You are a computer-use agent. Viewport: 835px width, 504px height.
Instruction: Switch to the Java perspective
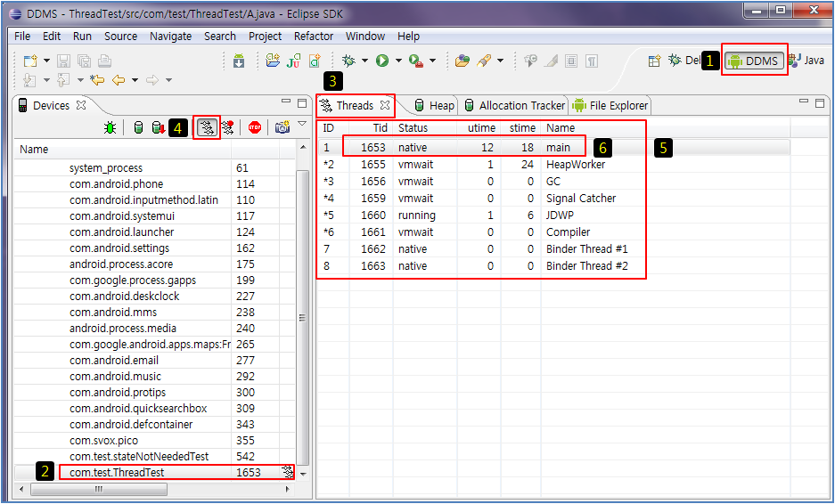pyautogui.click(x=806, y=61)
